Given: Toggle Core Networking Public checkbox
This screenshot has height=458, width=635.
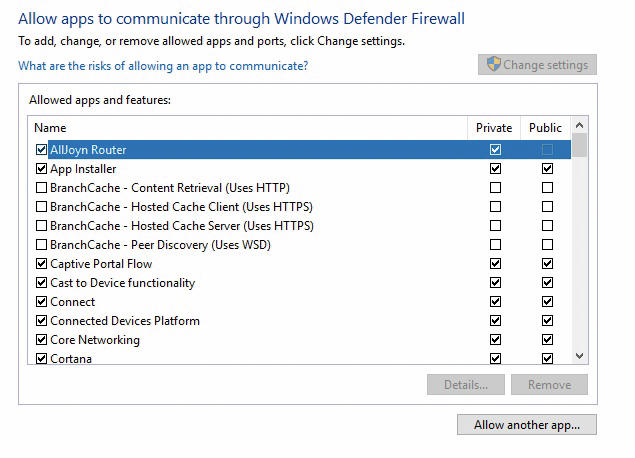Looking at the screenshot, I should [x=547, y=339].
